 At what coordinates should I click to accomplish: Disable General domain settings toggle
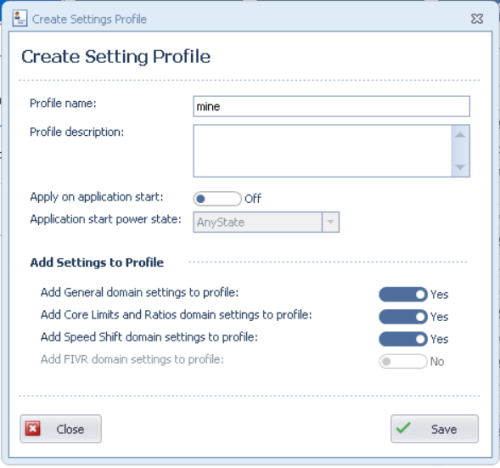[x=403, y=295]
